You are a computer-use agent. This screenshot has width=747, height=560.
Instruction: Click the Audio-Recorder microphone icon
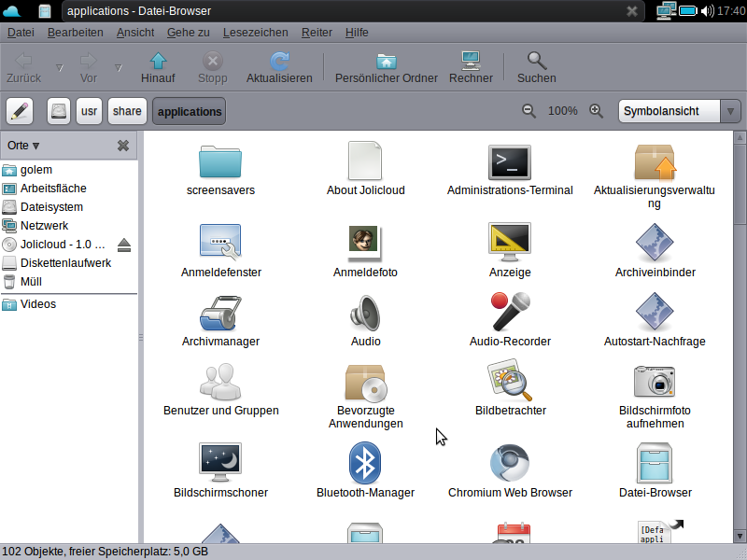pyautogui.click(x=510, y=313)
